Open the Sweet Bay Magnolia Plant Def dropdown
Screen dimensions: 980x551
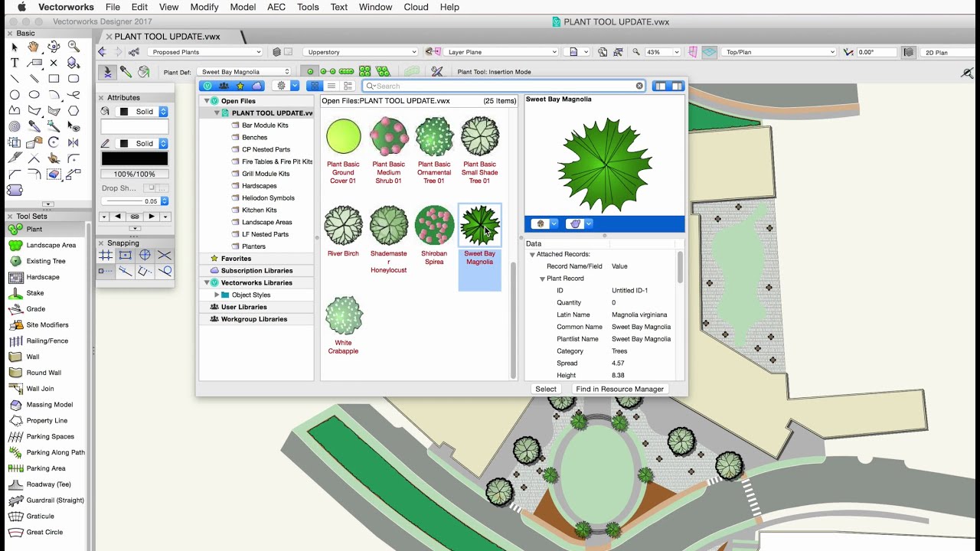(x=245, y=72)
